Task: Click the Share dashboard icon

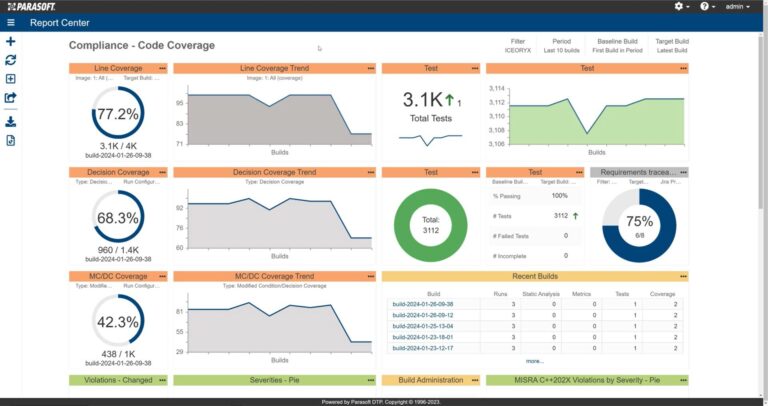Action: tap(10, 98)
